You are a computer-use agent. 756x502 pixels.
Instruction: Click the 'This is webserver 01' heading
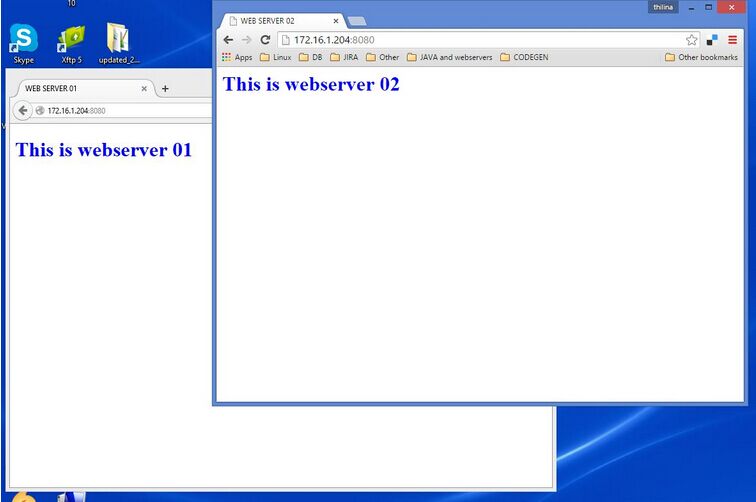(x=104, y=150)
